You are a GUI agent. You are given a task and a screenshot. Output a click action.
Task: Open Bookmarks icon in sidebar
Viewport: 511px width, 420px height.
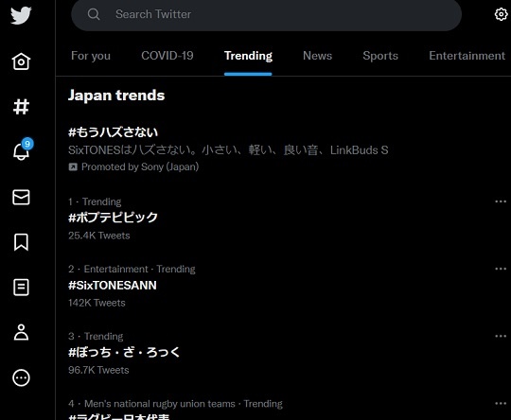(x=21, y=242)
